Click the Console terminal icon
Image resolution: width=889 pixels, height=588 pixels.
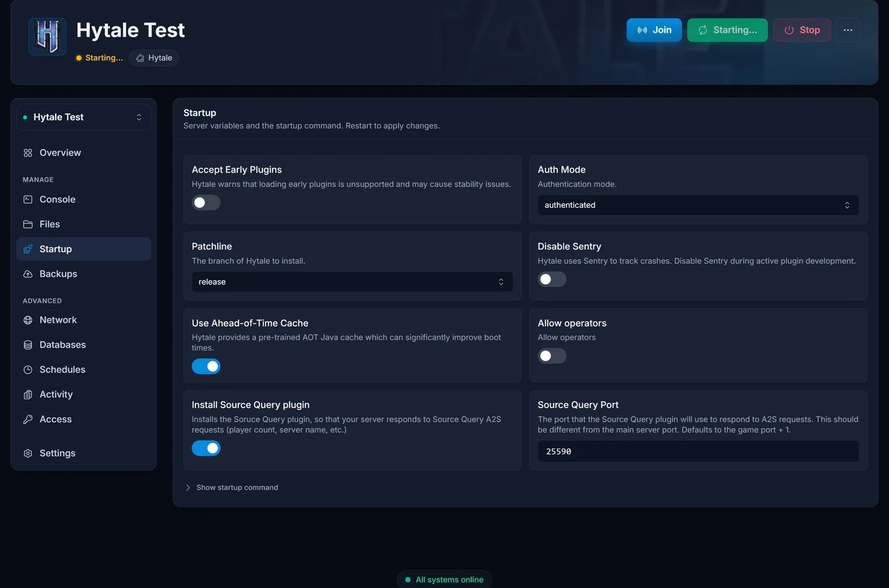tap(28, 199)
